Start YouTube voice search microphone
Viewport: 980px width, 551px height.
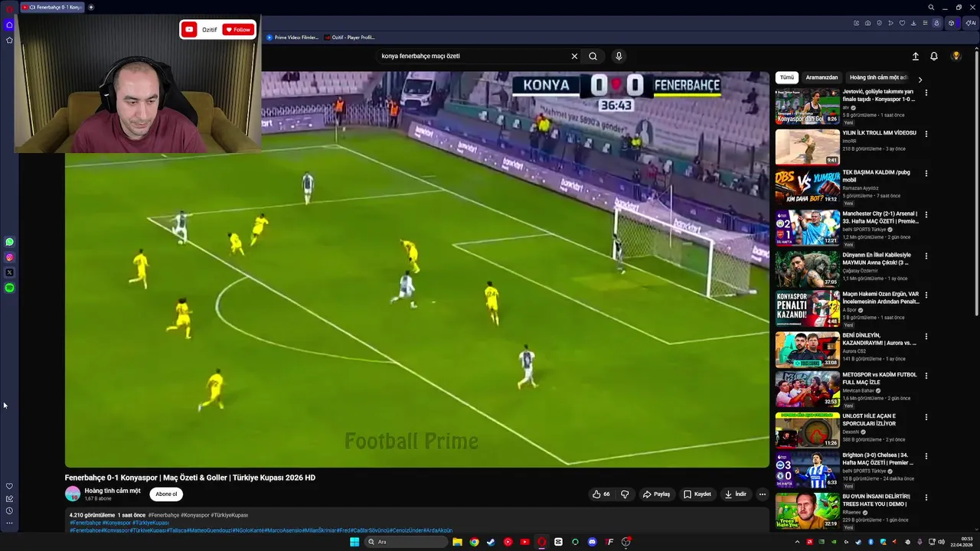pyautogui.click(x=619, y=56)
